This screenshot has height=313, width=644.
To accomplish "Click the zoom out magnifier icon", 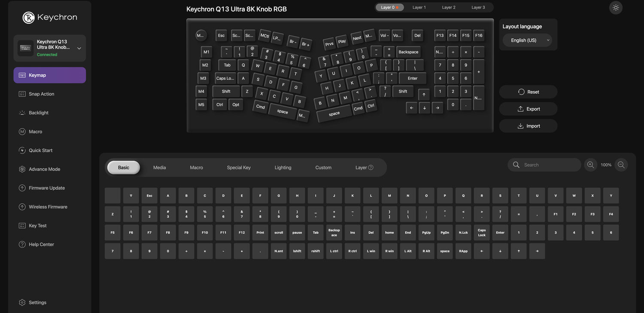I will coord(621,165).
